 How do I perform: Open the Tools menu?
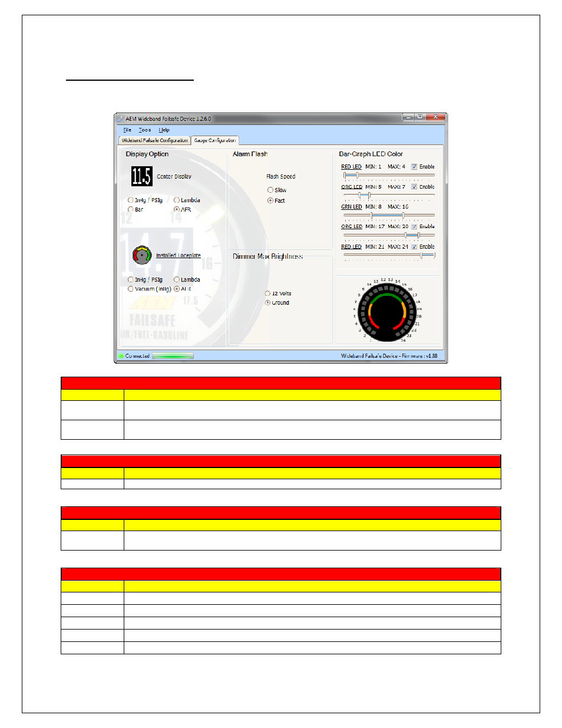pyautogui.click(x=145, y=130)
